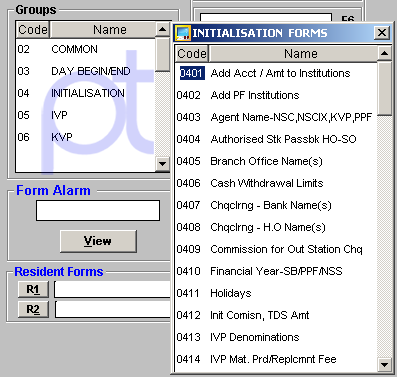Select form 0406 Cash Withdrawal Limits
This screenshot has height=377, width=397.
276,183
